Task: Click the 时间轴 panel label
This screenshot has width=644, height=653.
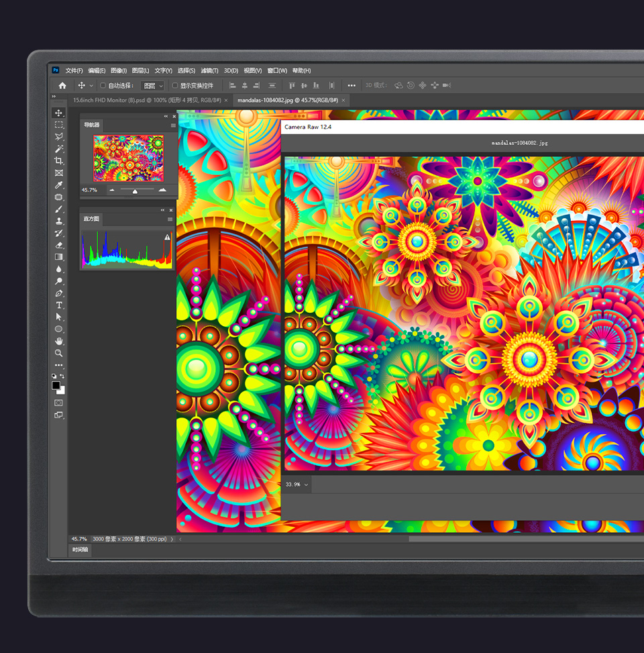Action: click(80, 550)
